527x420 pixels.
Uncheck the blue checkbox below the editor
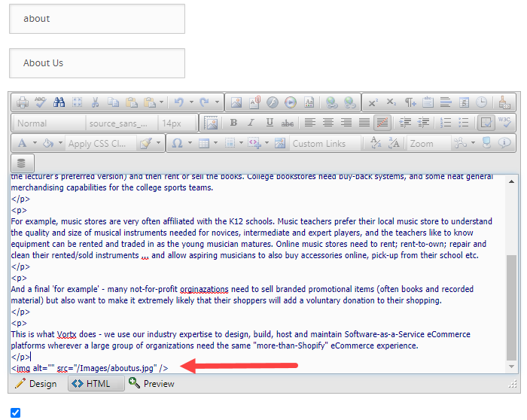coord(16,412)
